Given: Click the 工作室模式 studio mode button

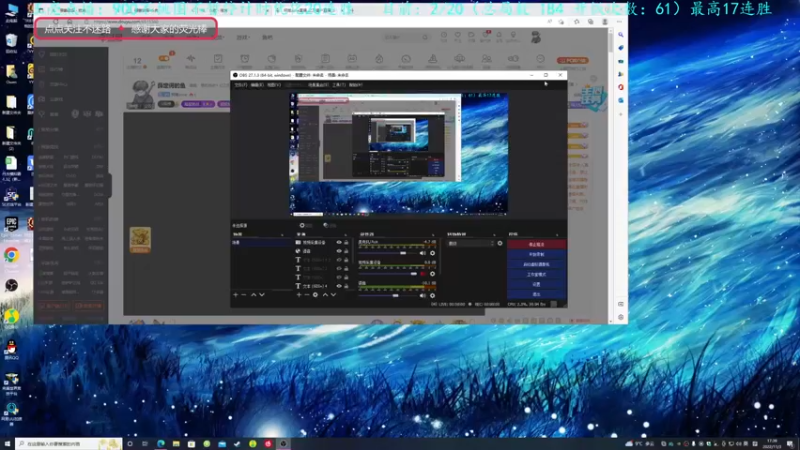Looking at the screenshot, I should click(x=536, y=274).
